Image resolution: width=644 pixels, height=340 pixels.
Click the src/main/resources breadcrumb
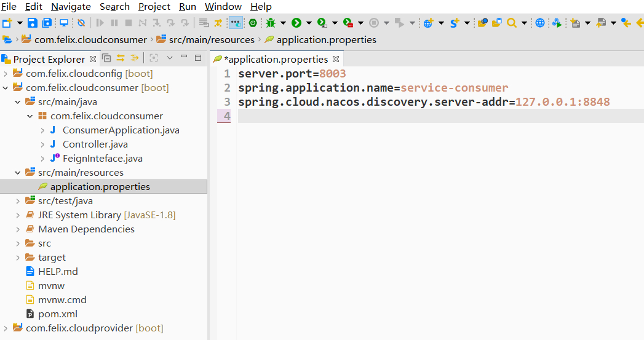(x=212, y=40)
